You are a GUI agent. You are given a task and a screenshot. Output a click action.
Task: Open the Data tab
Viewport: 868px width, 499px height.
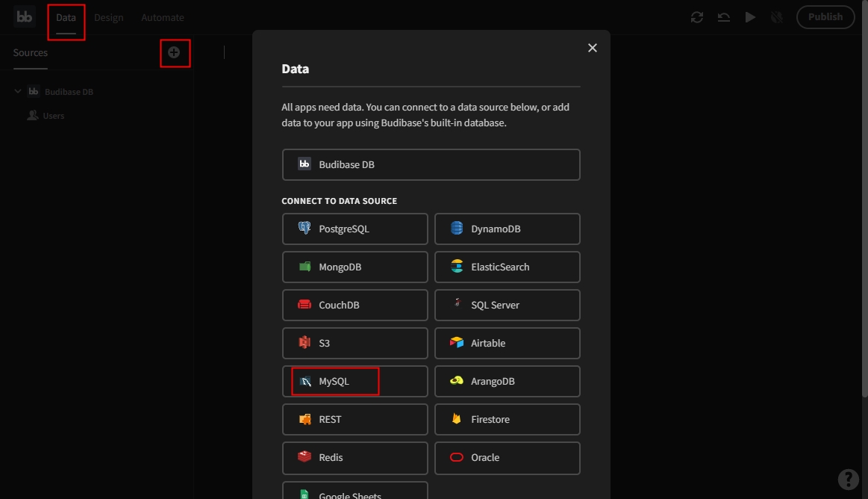tap(66, 17)
